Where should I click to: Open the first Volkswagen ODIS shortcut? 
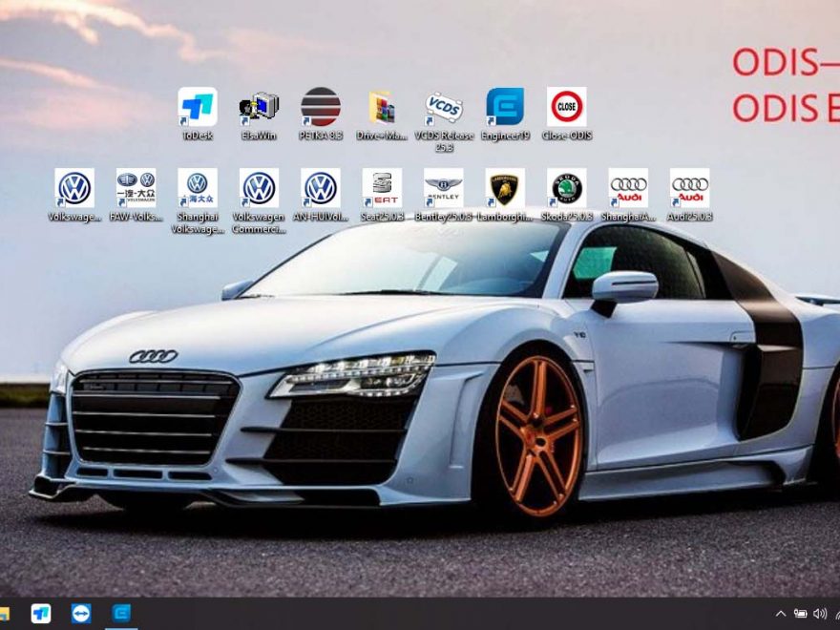click(74, 189)
